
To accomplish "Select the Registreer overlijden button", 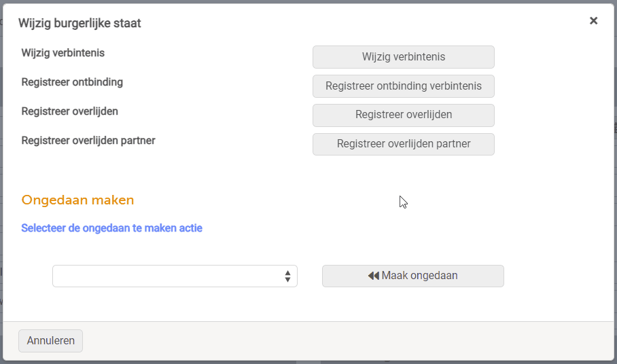I will (x=404, y=115).
